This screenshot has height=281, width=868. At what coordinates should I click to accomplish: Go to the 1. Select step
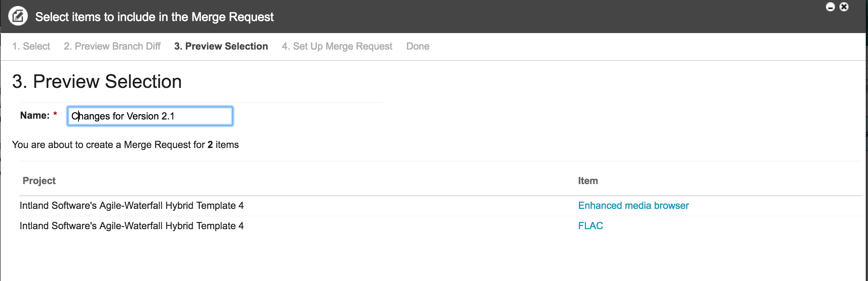pyautogui.click(x=31, y=46)
